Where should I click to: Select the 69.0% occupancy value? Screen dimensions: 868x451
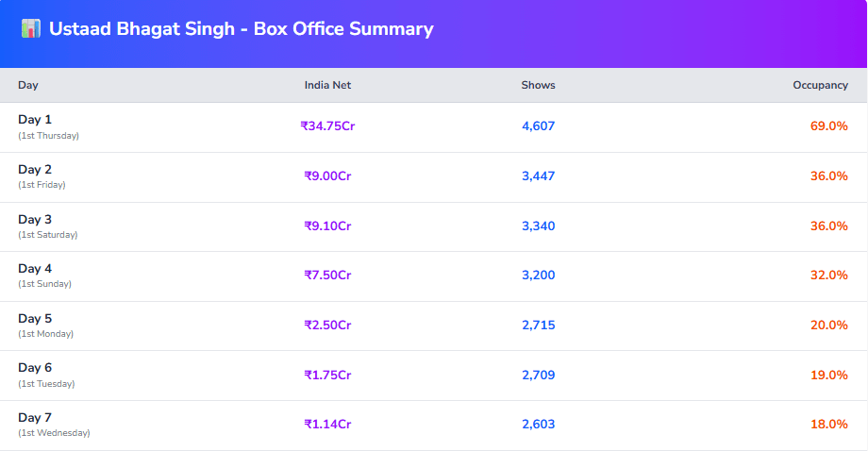[828, 126]
